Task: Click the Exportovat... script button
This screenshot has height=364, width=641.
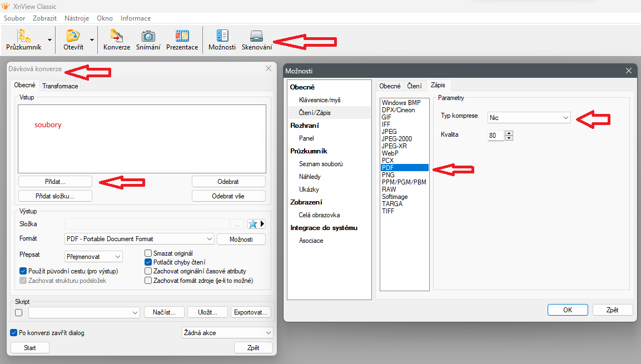Action: tap(251, 312)
